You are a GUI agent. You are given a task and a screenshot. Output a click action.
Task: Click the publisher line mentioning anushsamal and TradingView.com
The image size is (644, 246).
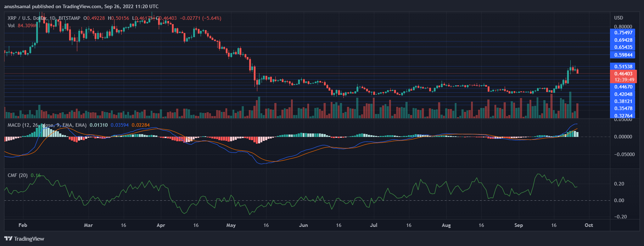tap(82, 6)
